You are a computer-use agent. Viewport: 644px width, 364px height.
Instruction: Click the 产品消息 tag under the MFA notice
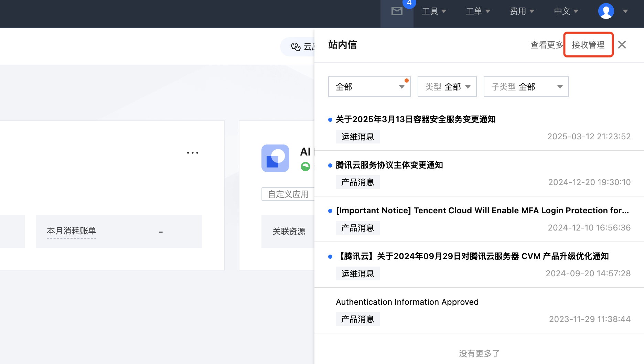click(x=358, y=228)
